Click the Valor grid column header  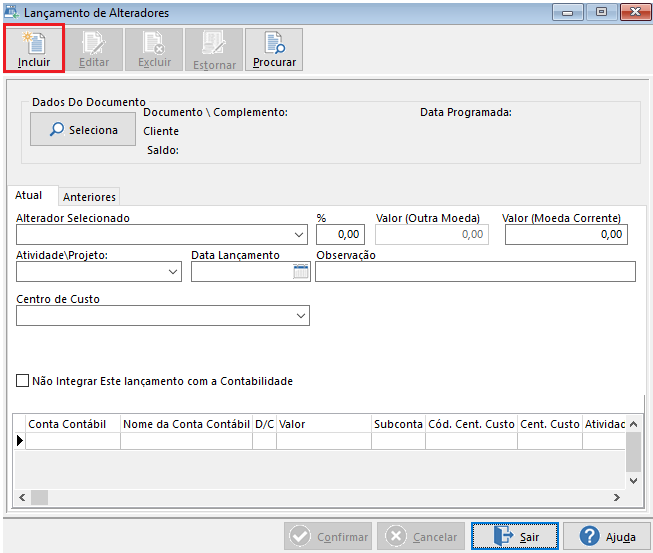(324, 424)
